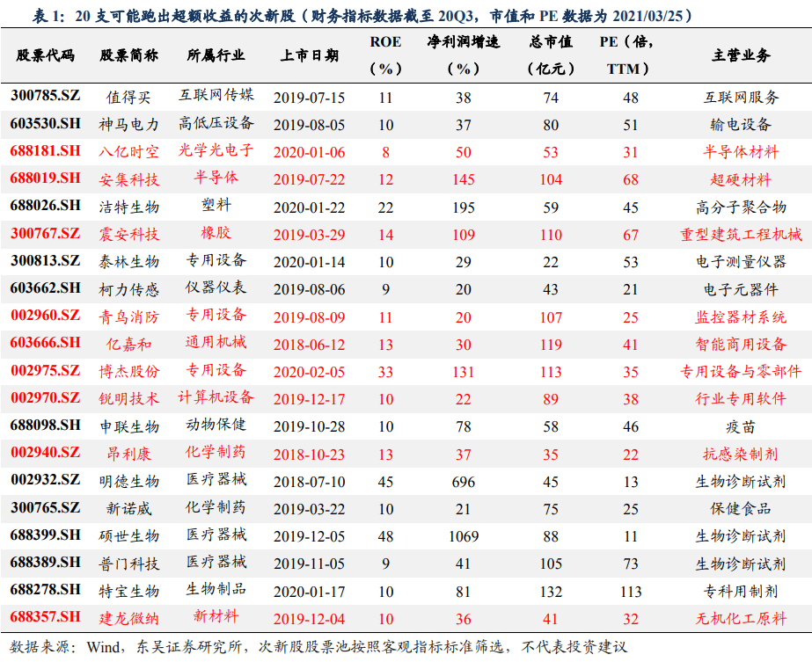Click the stock name 震安科技

point(129,235)
